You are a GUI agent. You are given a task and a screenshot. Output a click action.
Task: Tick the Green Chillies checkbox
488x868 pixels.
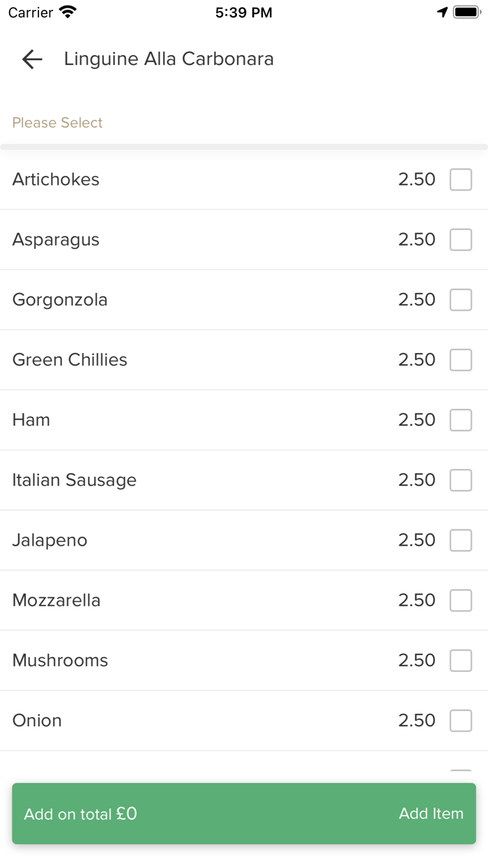pyautogui.click(x=460, y=359)
